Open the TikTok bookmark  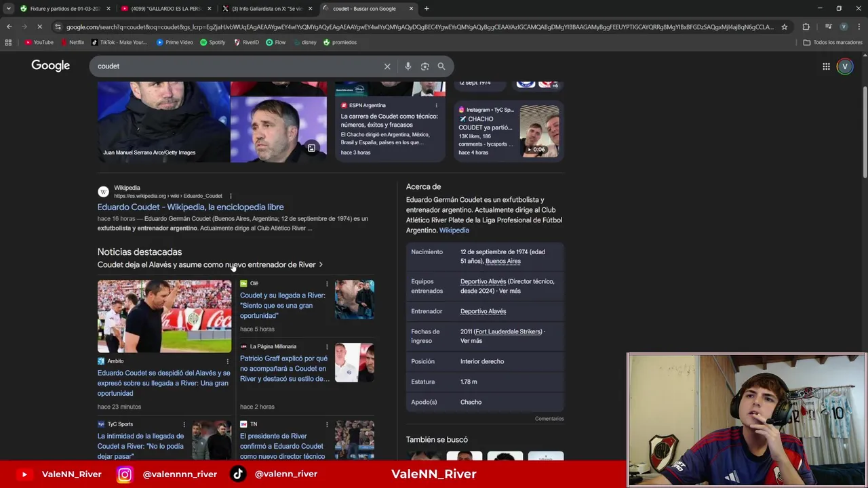click(119, 42)
